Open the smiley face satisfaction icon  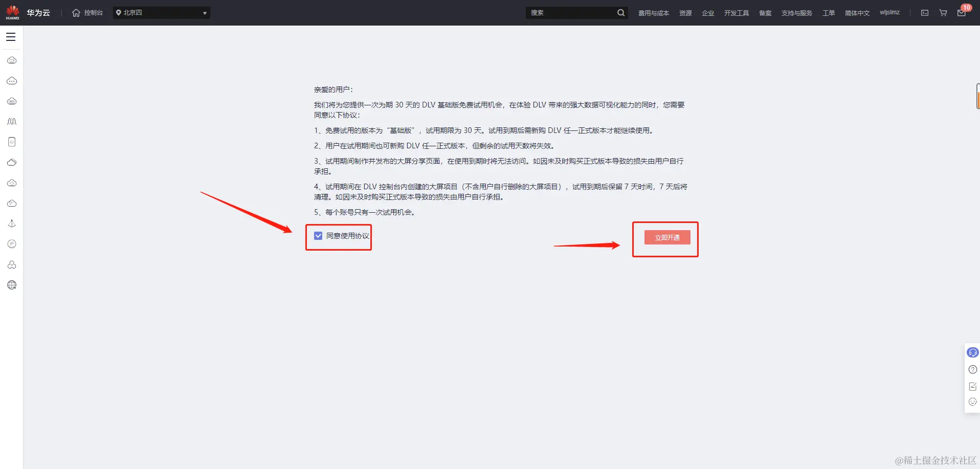pos(973,401)
